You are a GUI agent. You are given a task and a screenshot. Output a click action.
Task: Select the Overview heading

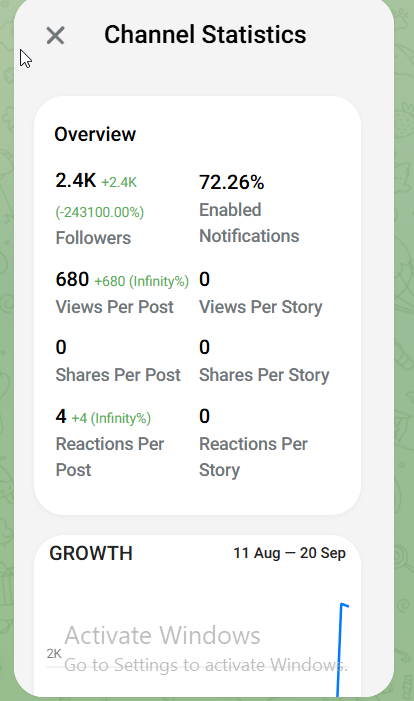[95, 134]
